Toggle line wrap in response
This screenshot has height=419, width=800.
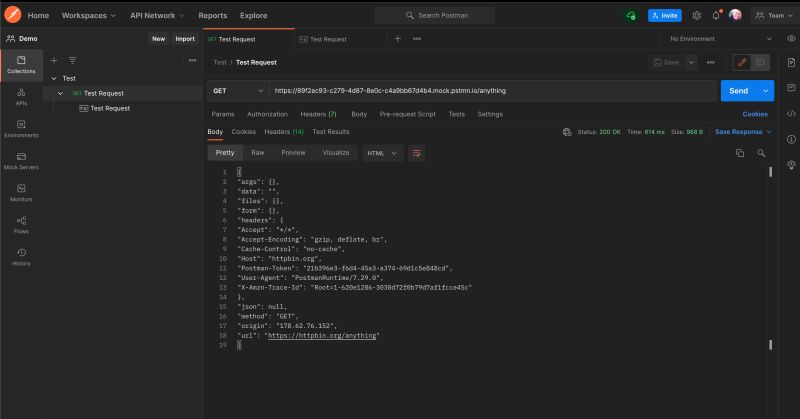tap(416, 153)
